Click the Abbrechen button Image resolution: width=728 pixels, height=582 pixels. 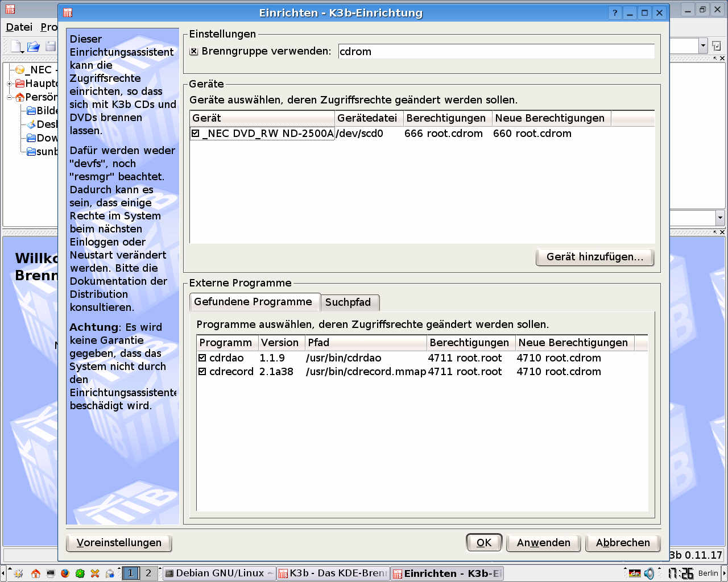click(623, 543)
